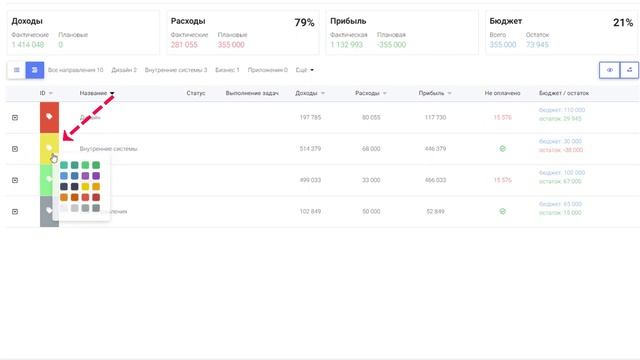Open the Приложения 0 filter tab
This screenshot has width=640, height=360.
point(268,70)
